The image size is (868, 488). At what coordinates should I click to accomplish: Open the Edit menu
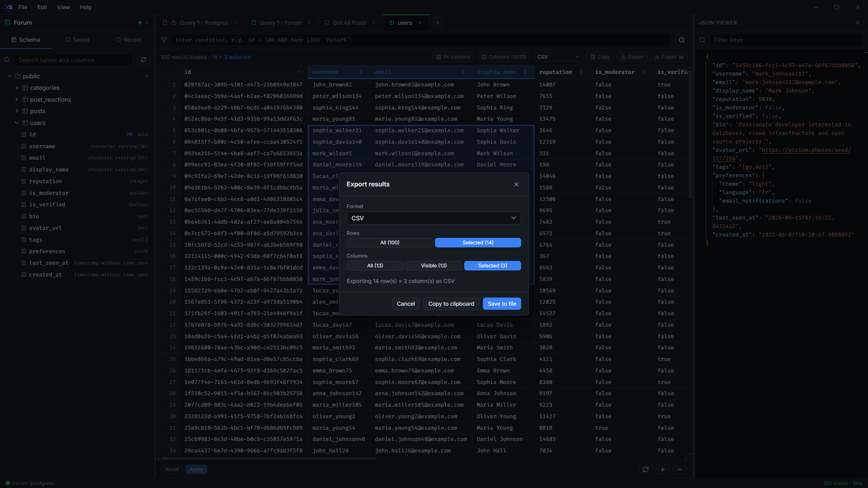tap(42, 7)
